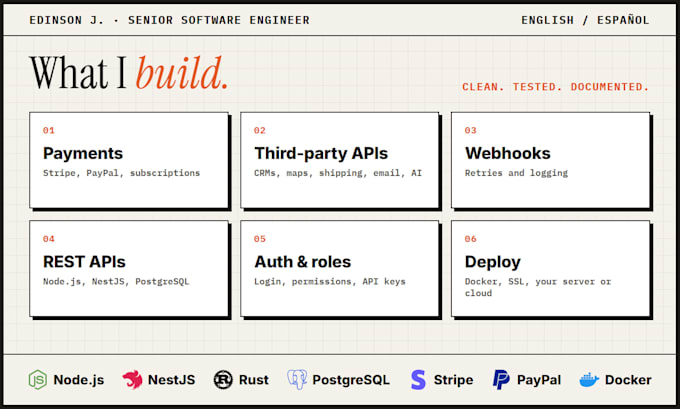This screenshot has width=680, height=409.
Task: Click the Stripe purple S logo
Action: [x=418, y=380]
